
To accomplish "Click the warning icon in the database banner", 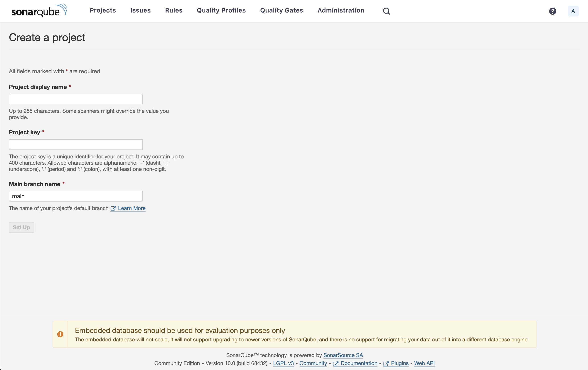I will (x=60, y=334).
